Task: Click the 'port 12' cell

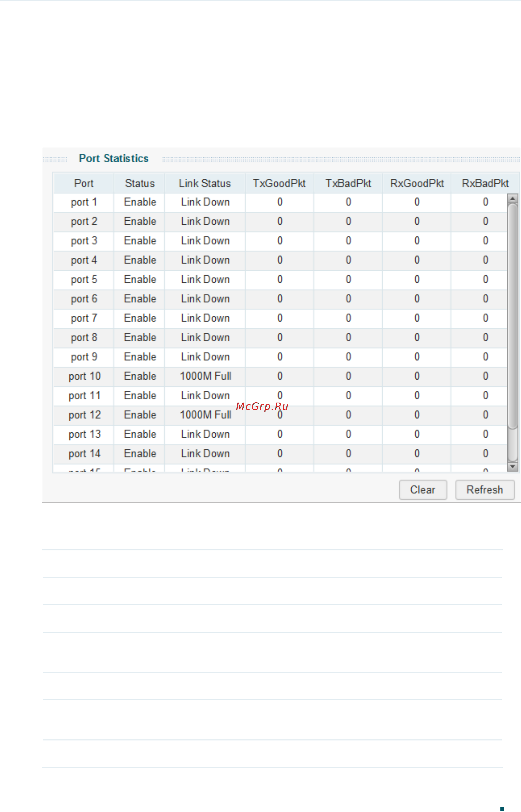Action: 84,415
